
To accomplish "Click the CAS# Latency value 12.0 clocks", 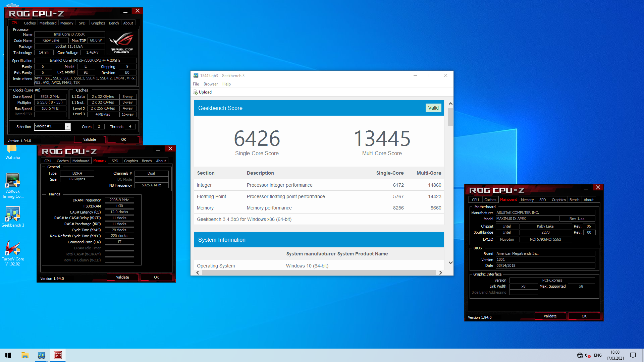I will click(119, 212).
